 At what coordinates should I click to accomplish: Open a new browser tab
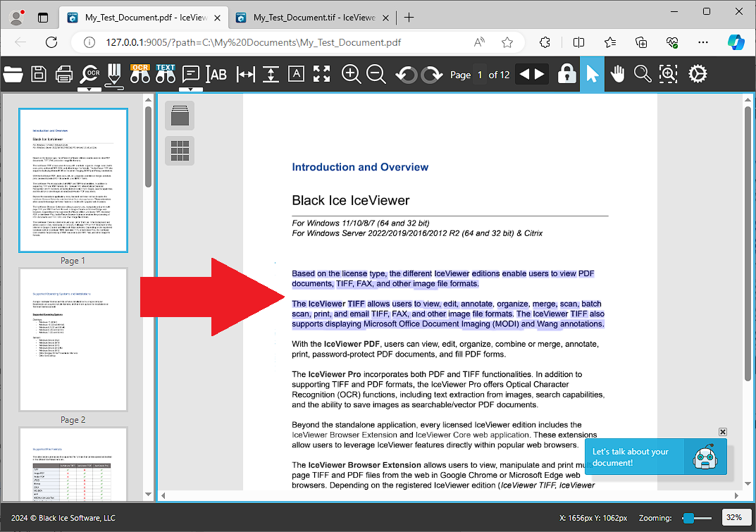(409, 18)
